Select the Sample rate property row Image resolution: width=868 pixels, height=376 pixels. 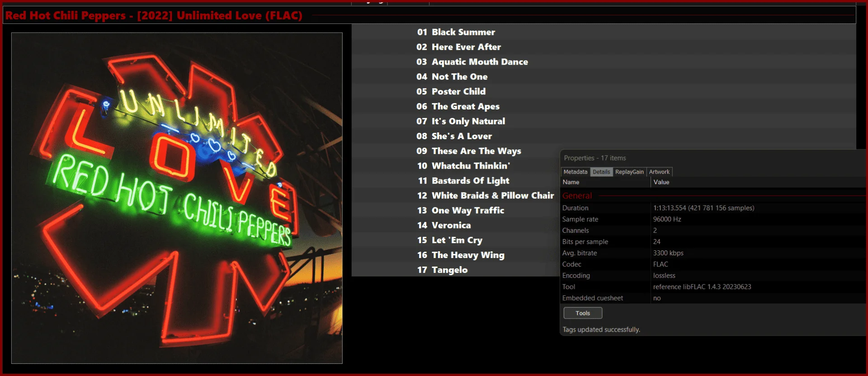pos(713,219)
